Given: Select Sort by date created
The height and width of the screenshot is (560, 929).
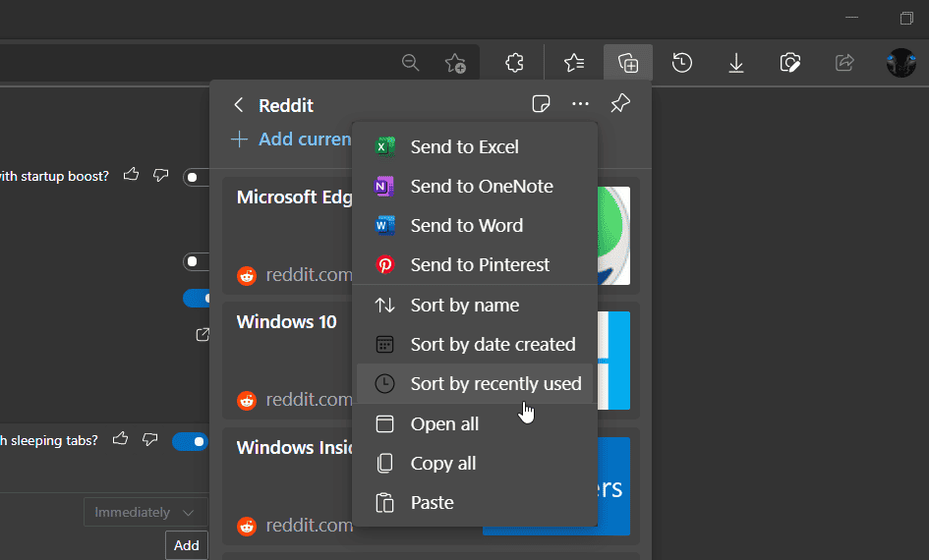Looking at the screenshot, I should tap(475, 345).
